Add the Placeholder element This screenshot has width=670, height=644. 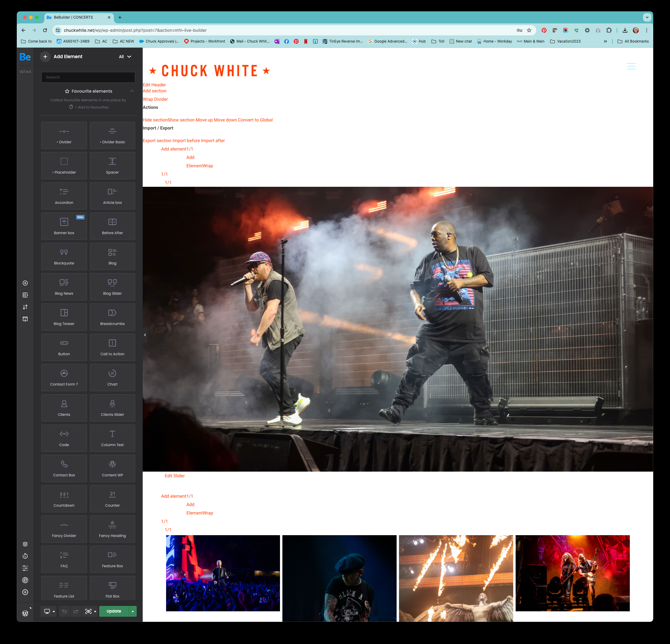(x=64, y=166)
